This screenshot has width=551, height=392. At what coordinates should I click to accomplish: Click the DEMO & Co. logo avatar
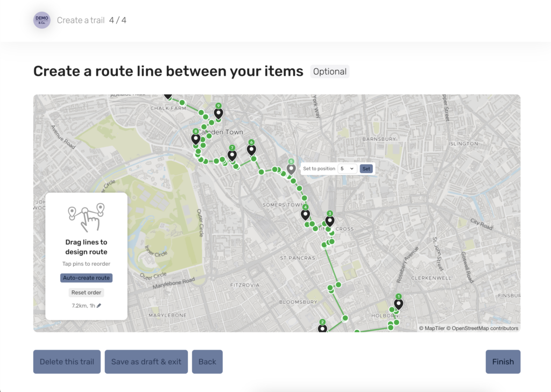click(41, 20)
